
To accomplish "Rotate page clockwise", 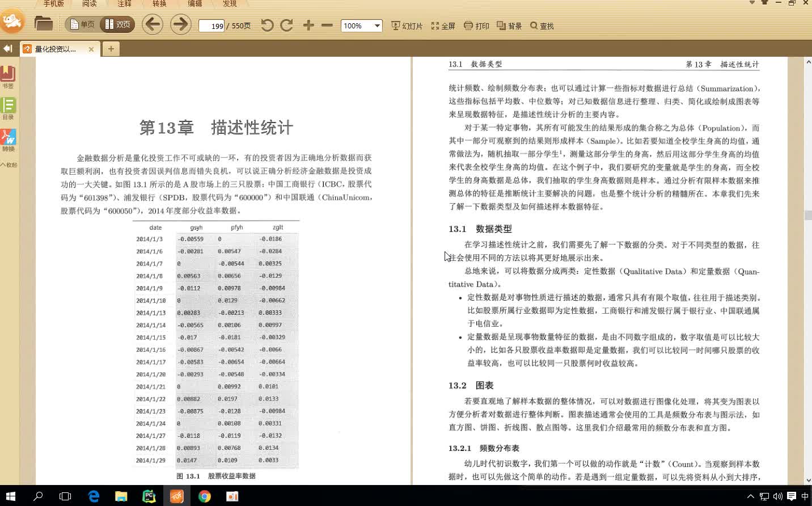I will (286, 25).
